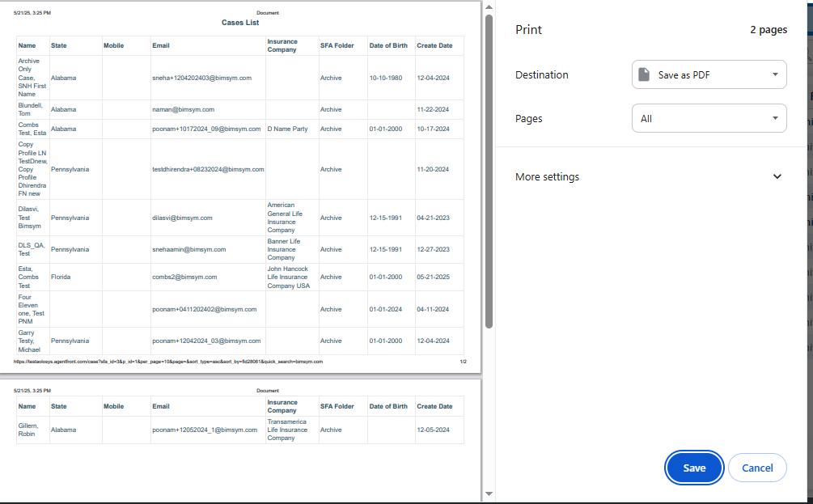Expand the More settings section label
The width and height of the screenshot is (813, 504).
(x=547, y=176)
